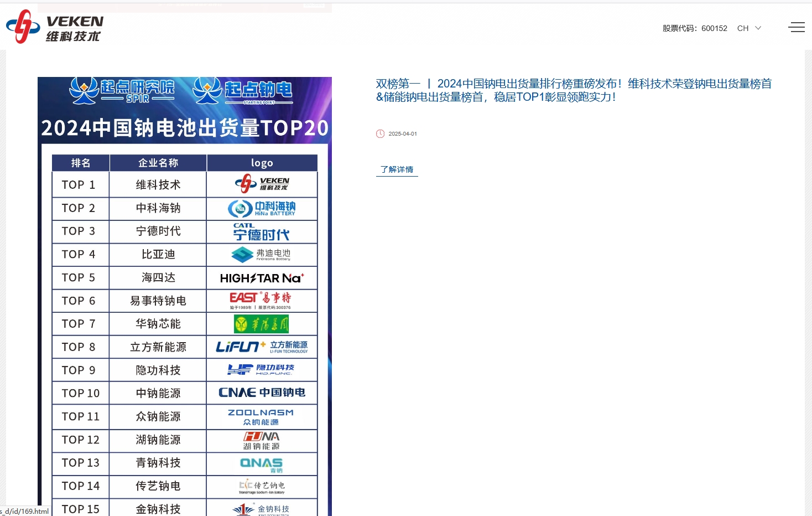This screenshot has height=516, width=812.
Task: Click the 海四达 company name cell
Action: (x=158, y=278)
